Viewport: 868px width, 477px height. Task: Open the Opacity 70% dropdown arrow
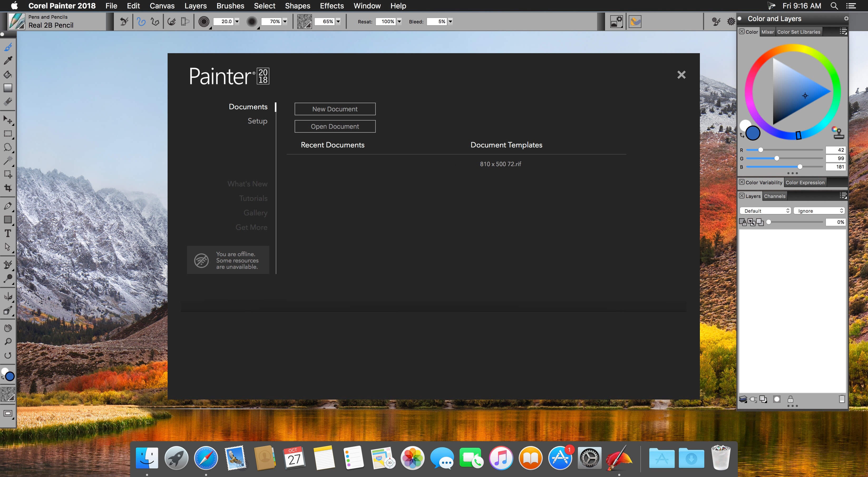[x=285, y=22]
